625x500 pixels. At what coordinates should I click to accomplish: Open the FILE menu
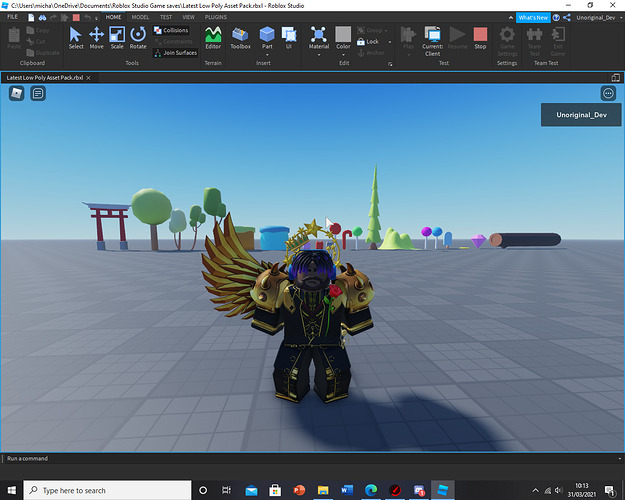coord(12,17)
